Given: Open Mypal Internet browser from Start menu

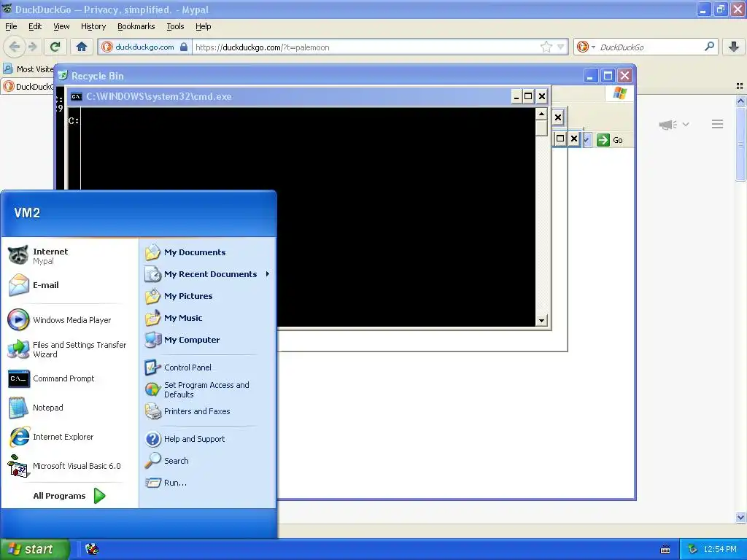Looking at the screenshot, I should (69, 256).
